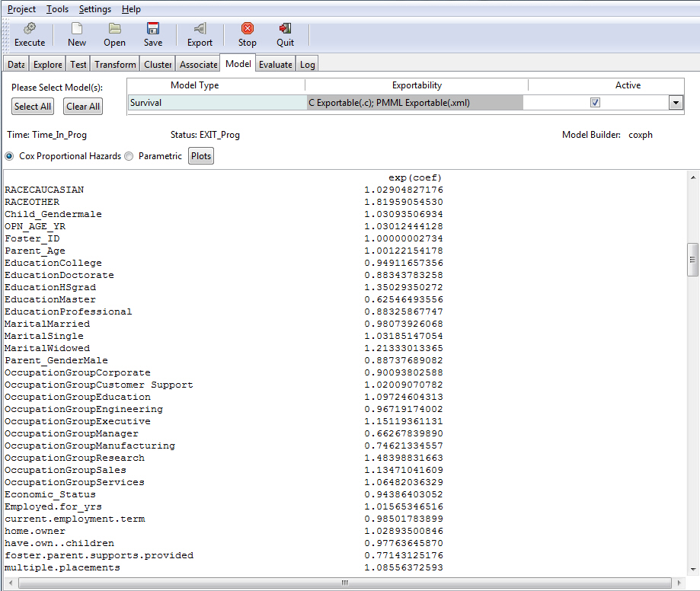This screenshot has height=591, width=700.
Task: Click the Exportability column header
Action: 417,85
